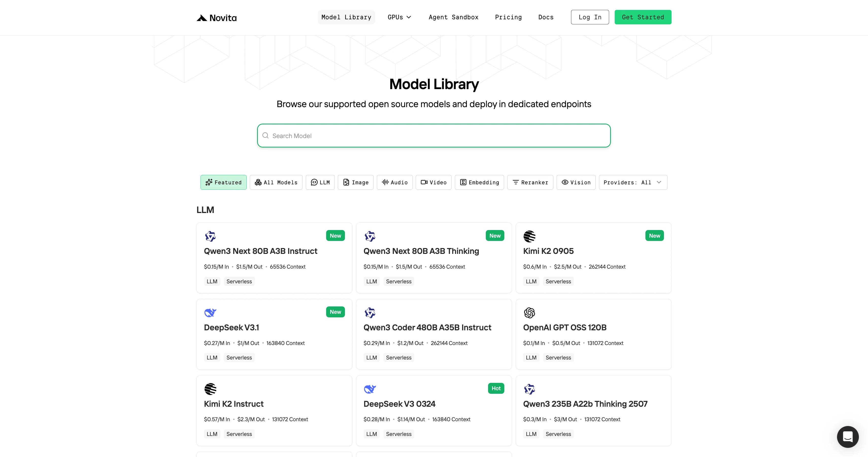Click the Qwen logo on Qwen3 Next Instruct card
The image size is (868, 457).
[210, 236]
